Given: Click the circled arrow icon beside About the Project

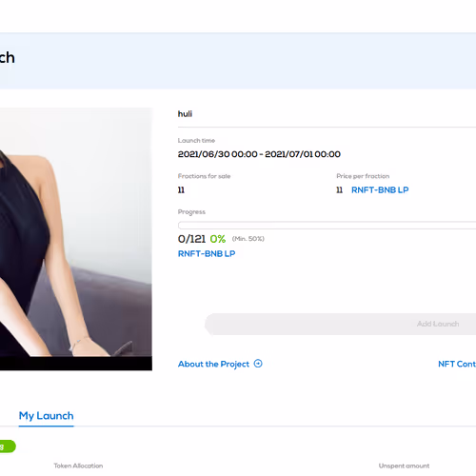Looking at the screenshot, I should point(258,364).
